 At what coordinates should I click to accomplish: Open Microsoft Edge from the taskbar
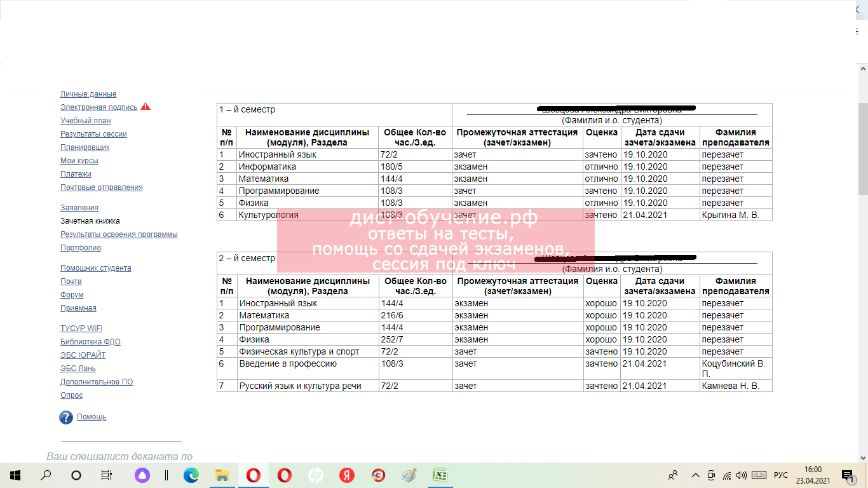(x=191, y=475)
